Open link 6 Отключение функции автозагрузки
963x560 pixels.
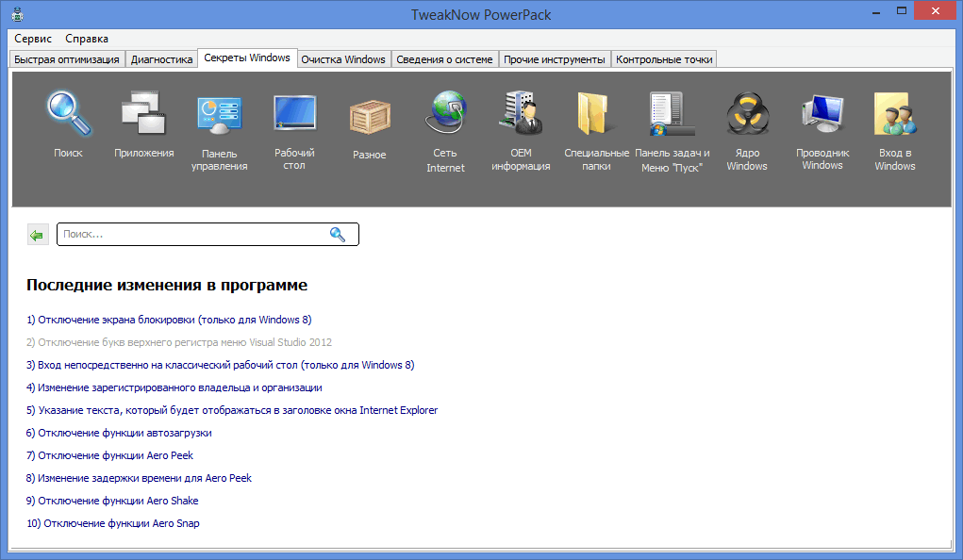click(119, 433)
